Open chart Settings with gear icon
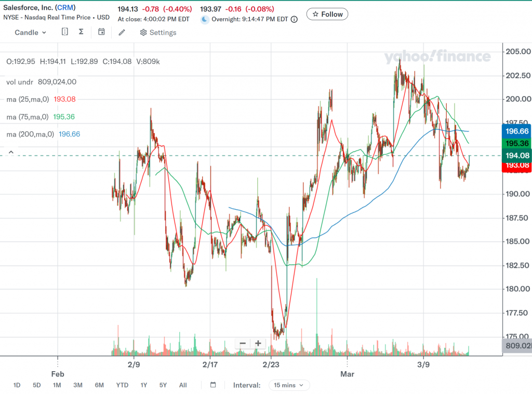 coord(158,32)
